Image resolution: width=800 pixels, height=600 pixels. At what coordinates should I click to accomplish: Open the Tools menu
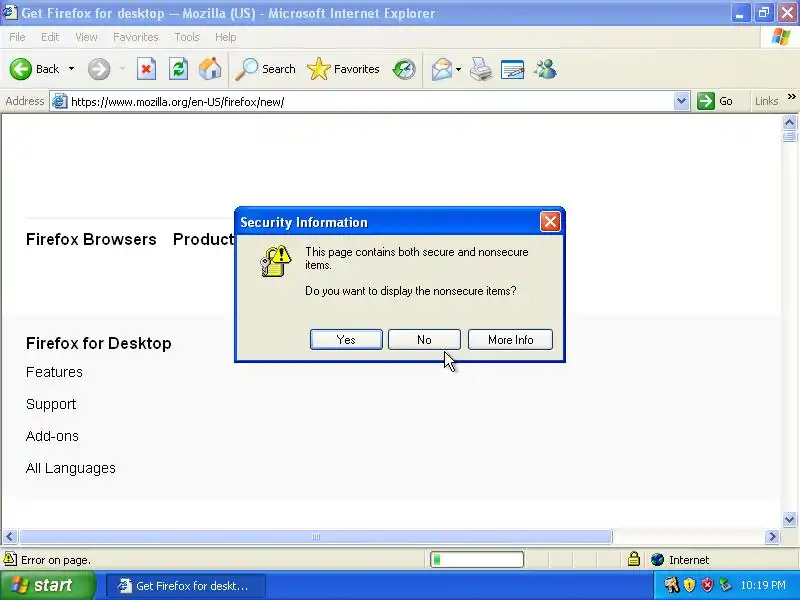click(187, 37)
